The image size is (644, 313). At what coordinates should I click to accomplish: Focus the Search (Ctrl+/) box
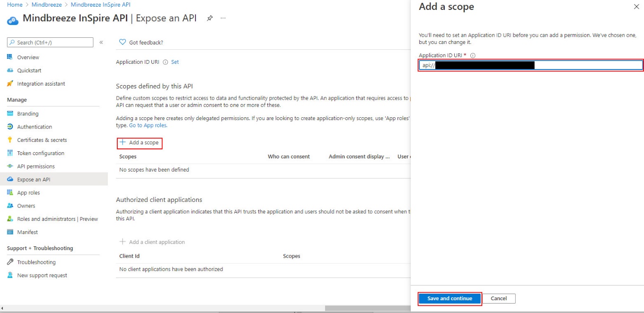coord(50,43)
